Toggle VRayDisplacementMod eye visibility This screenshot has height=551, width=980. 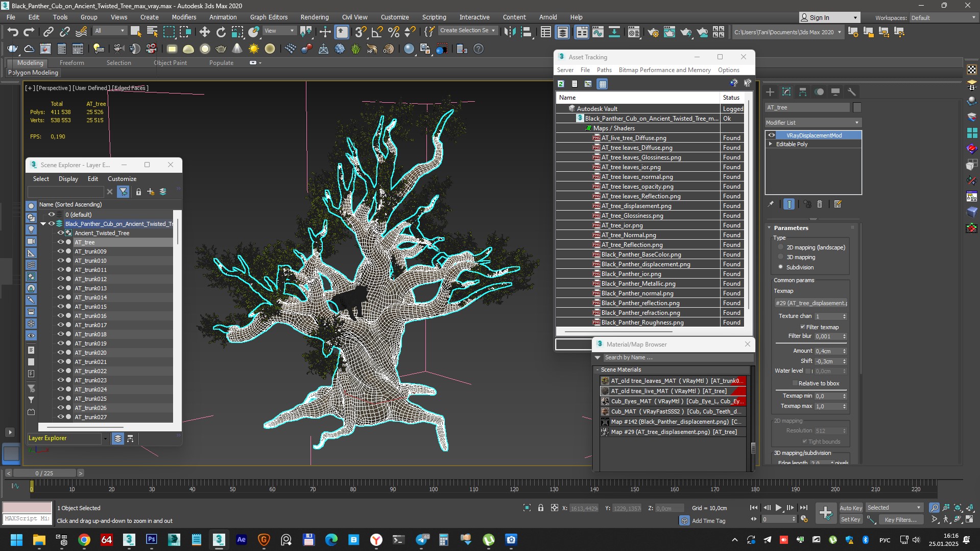coord(772,135)
